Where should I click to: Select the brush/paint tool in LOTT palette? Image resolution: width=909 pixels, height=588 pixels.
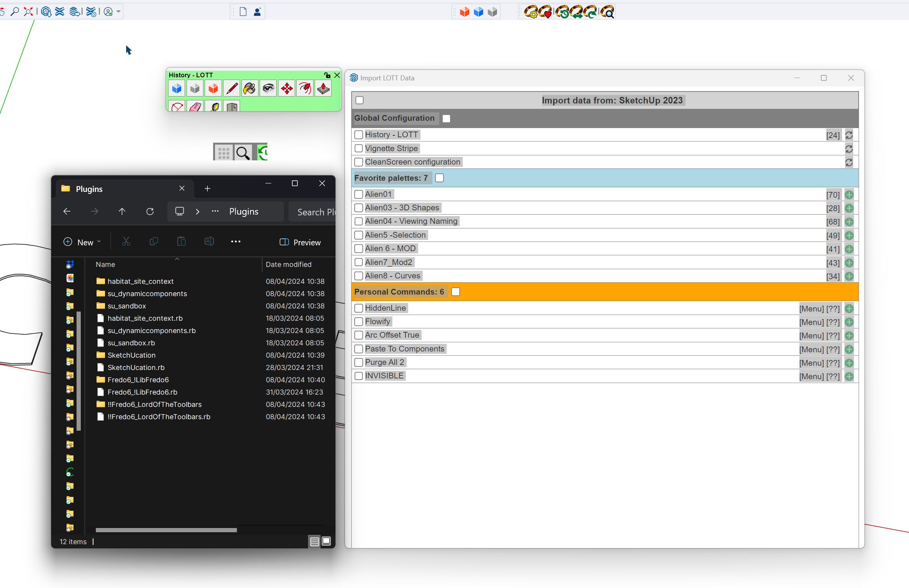[x=250, y=89]
